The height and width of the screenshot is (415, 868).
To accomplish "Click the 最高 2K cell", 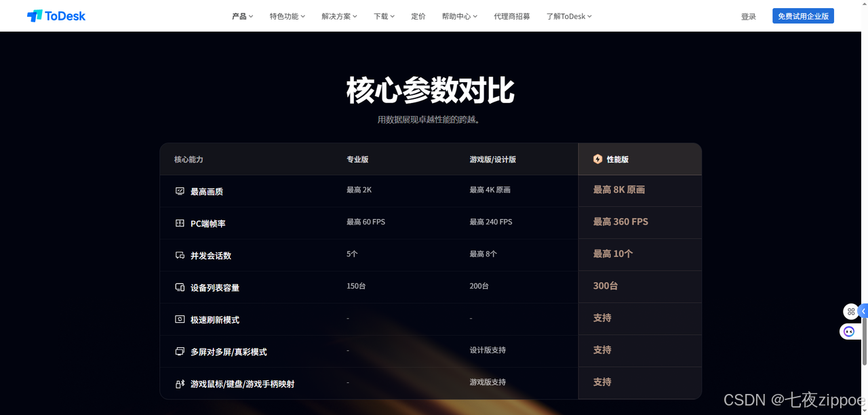I will tap(359, 190).
